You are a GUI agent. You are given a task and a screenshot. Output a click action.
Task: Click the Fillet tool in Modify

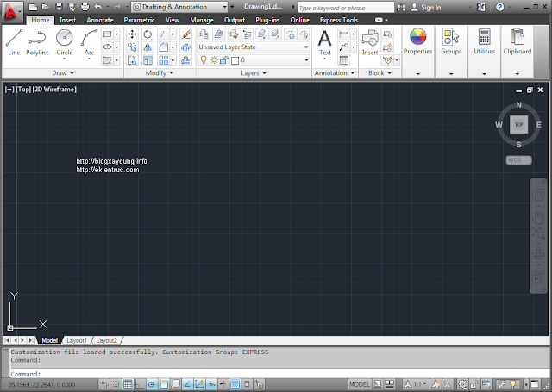(163, 47)
